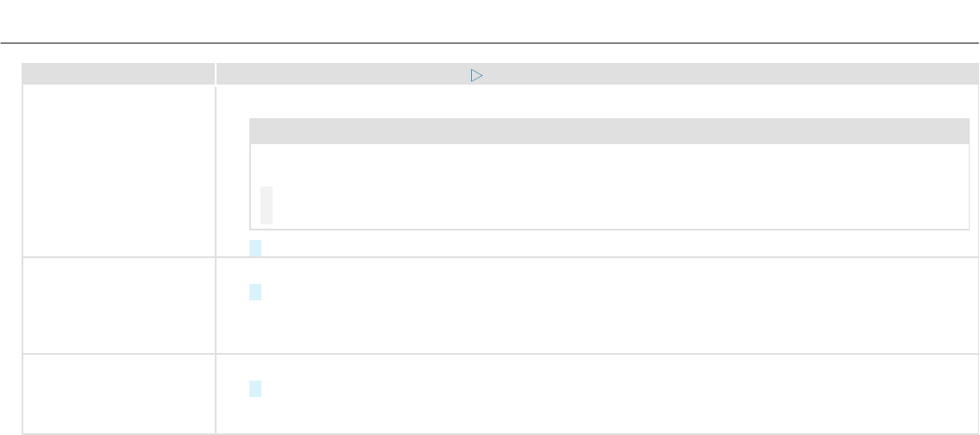The width and height of the screenshot is (980, 435).
Task: Select the light-blue square below the nested box
Action: (255, 248)
